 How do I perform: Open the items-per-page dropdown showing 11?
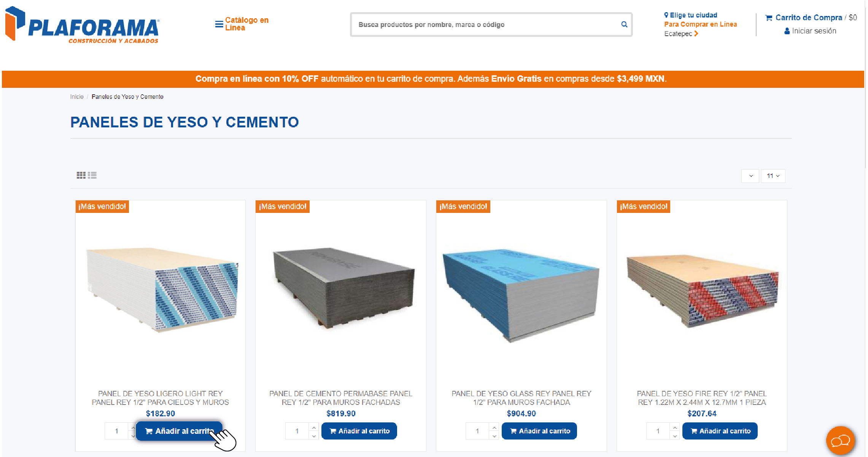773,176
